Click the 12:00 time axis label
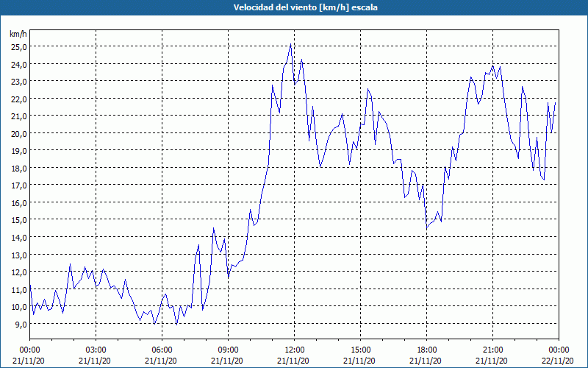 tap(295, 350)
